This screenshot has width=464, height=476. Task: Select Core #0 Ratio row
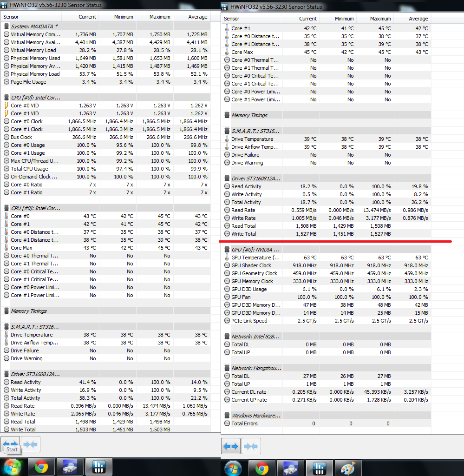[106, 184]
